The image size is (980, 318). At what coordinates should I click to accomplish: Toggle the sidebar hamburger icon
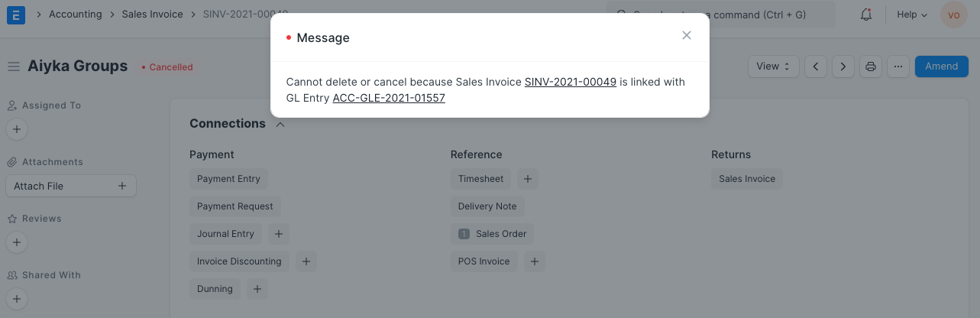pyautogui.click(x=13, y=67)
